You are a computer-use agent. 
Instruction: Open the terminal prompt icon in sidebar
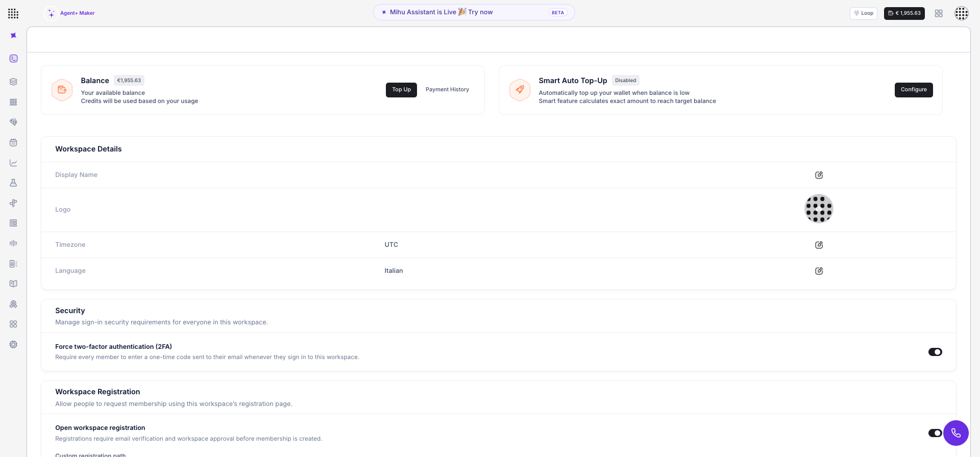tap(13, 59)
